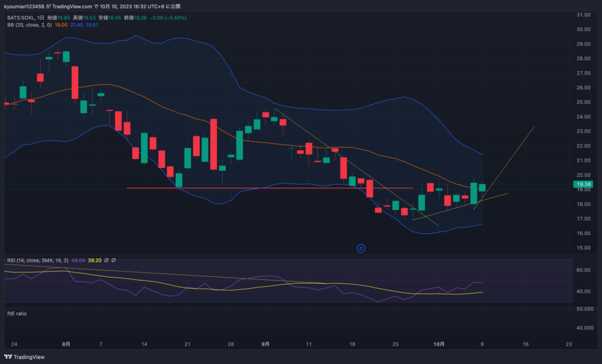602x364 pixels.
Task: Click the 31.00 price axis label
Action: [584, 15]
